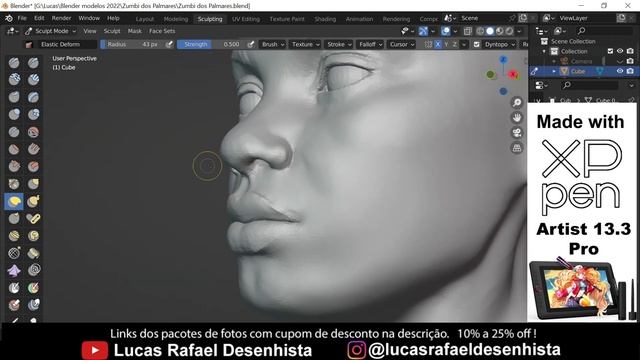The image size is (640, 360).
Task: Toggle viewport overlays button
Action: [x=446, y=31]
